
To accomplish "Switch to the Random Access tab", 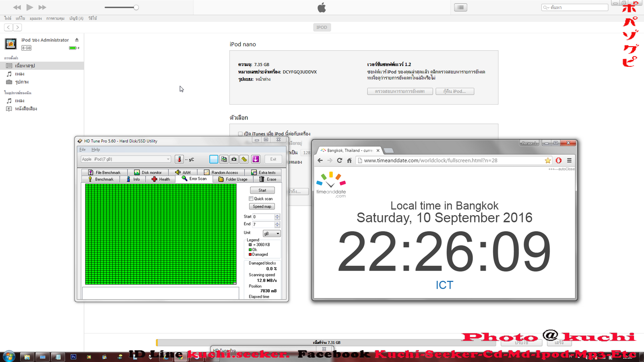I will point(221,173).
